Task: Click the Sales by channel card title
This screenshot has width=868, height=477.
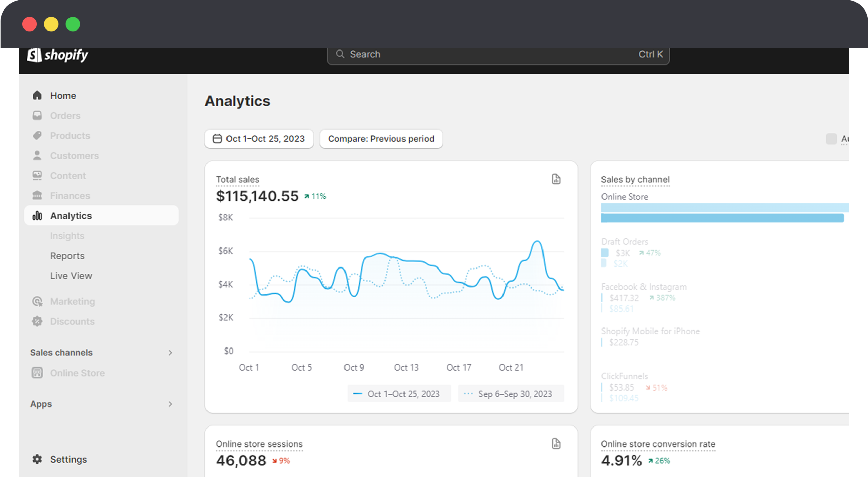Action: (635, 179)
